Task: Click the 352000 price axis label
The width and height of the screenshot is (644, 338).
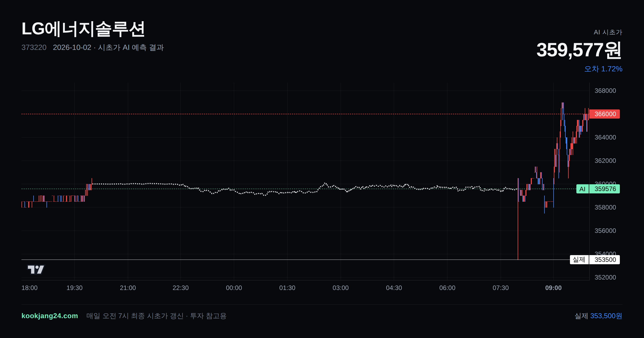Action: coord(605,277)
